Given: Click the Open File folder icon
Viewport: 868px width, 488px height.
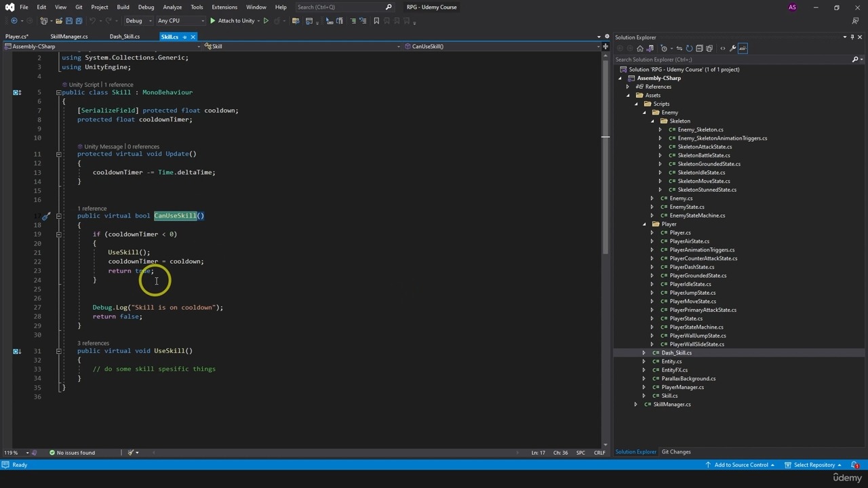Looking at the screenshot, I should point(59,21).
